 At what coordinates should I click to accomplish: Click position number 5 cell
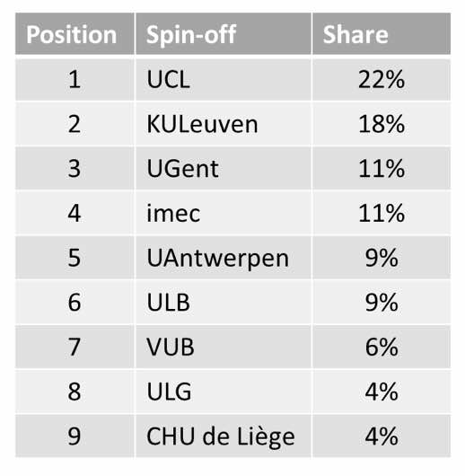click(75, 258)
